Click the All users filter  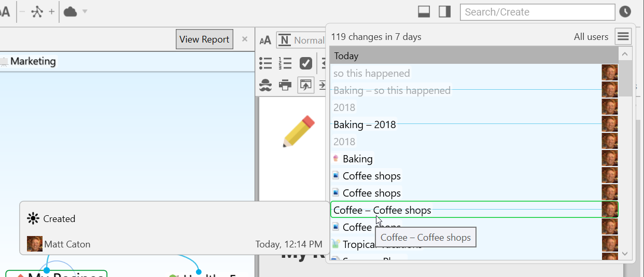pos(591,37)
